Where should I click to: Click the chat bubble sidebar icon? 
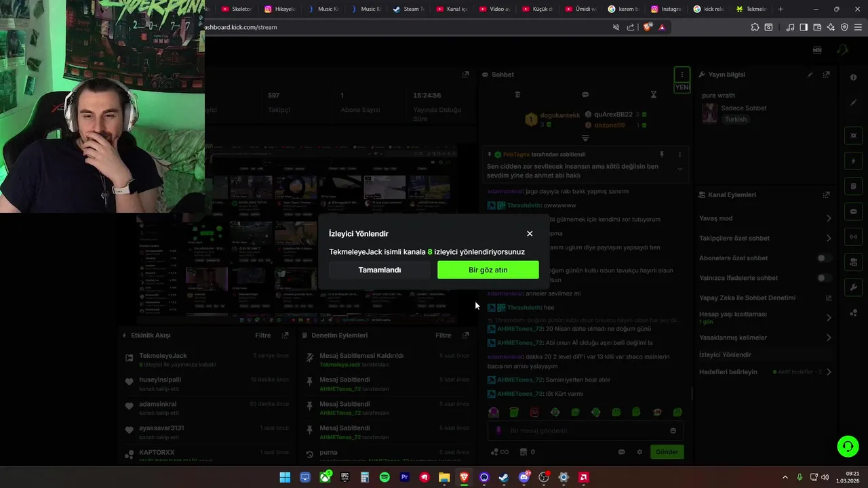[853, 211]
